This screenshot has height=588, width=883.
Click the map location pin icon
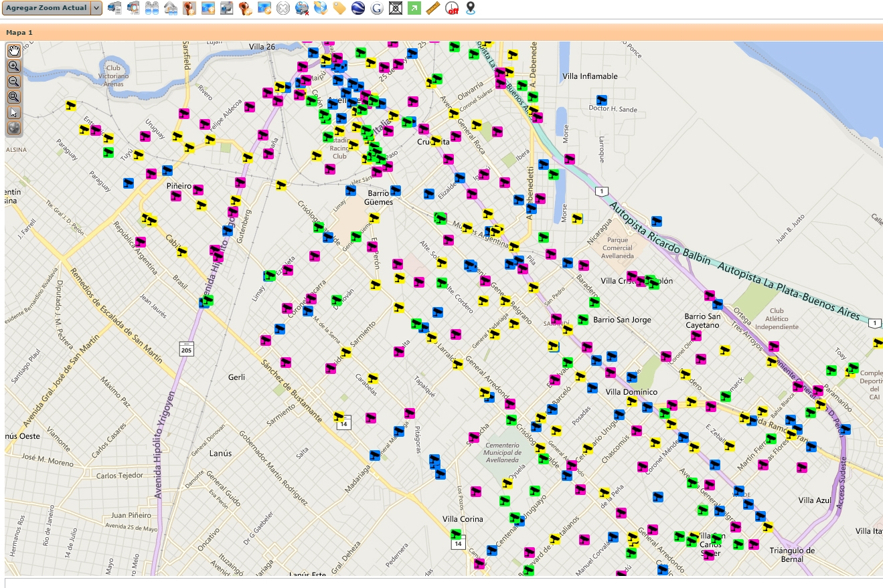point(471,8)
